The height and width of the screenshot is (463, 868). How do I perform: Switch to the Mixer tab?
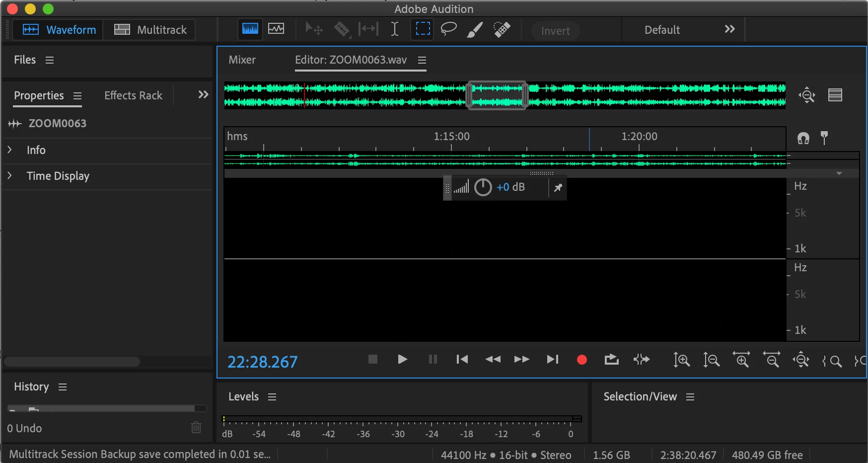tap(242, 60)
